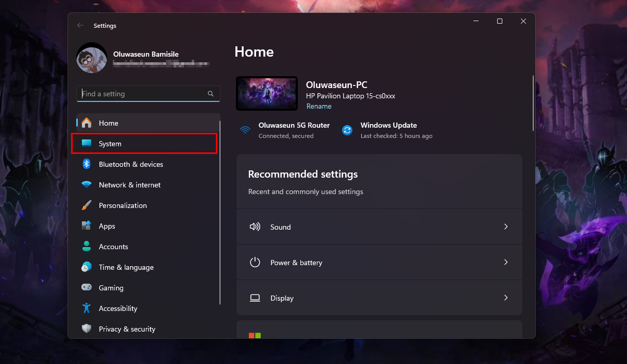Screen dimensions: 627x364
Task: Click the Bluetooth icon in sidebar
Action: pos(87,164)
